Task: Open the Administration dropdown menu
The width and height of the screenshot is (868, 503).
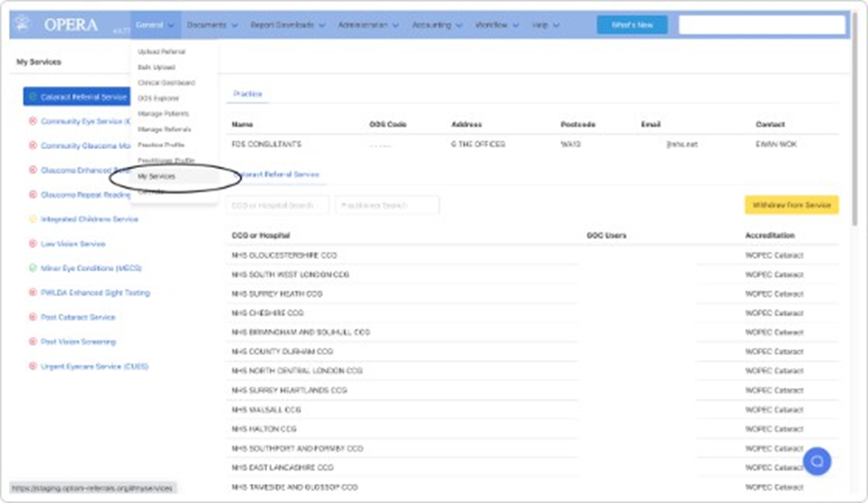Action: [x=368, y=25]
